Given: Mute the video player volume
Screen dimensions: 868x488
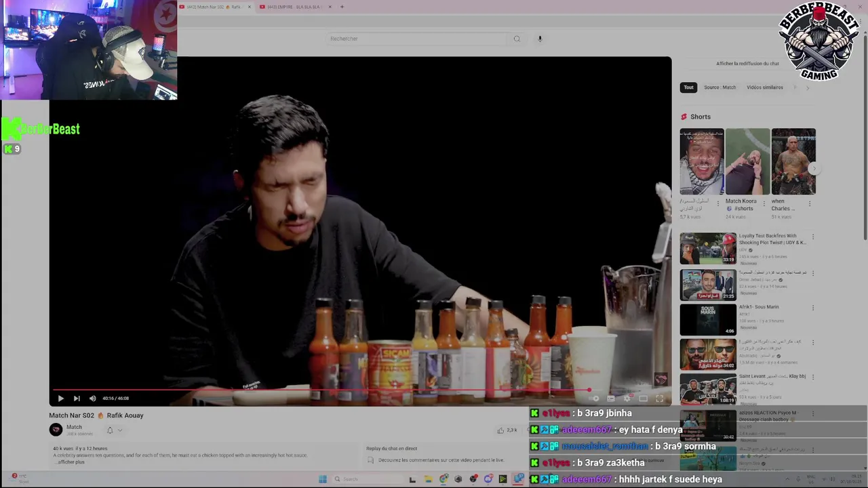Looking at the screenshot, I should (93, 399).
